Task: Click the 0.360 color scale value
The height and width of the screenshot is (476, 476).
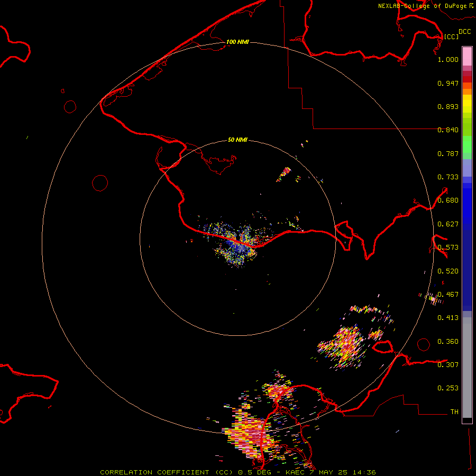Action: coord(448,342)
